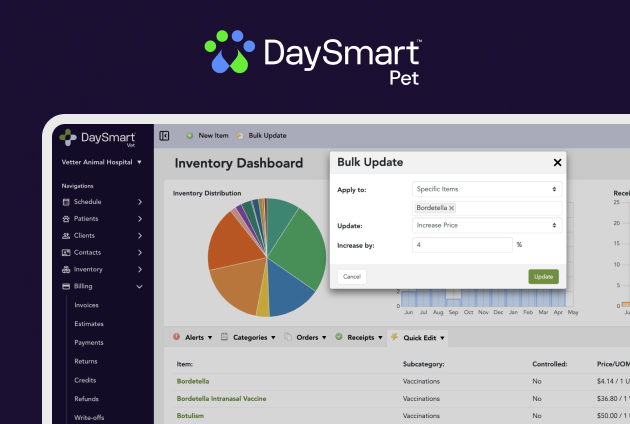The height and width of the screenshot is (424, 630).
Task: Open Credits under Billing
Action: coord(85,380)
